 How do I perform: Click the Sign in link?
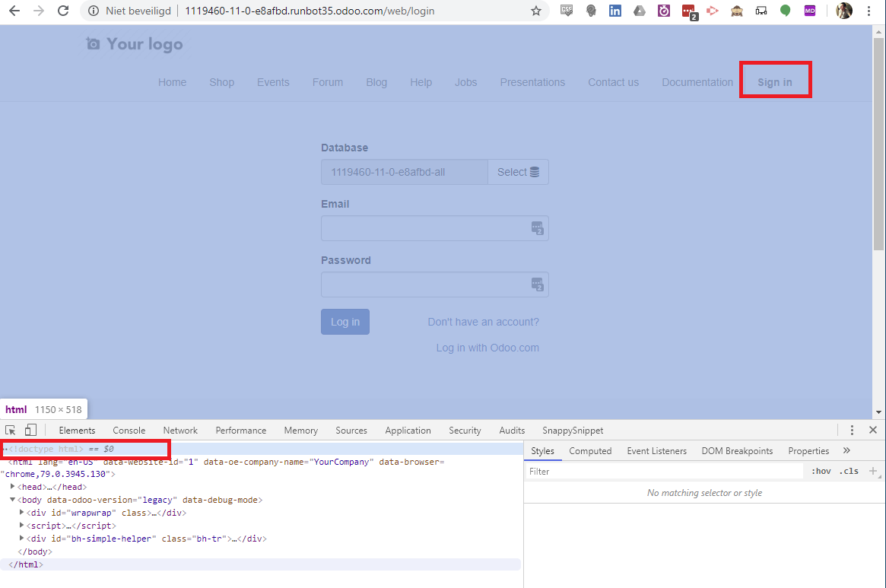pos(775,82)
